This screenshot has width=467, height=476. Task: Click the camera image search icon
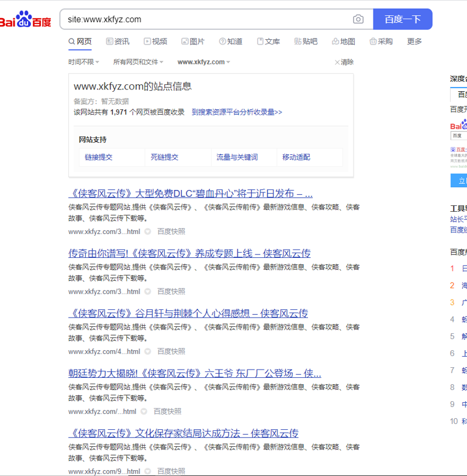(358, 19)
